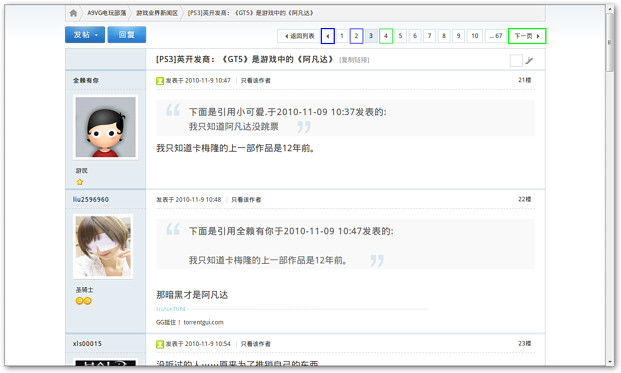The image size is (621, 373).
Task: Open the thread title breadcrumb link
Action: pos(250,13)
